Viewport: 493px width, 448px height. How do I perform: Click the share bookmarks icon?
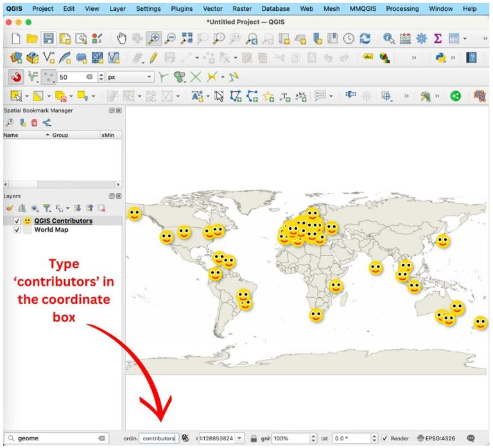pyautogui.click(x=47, y=123)
